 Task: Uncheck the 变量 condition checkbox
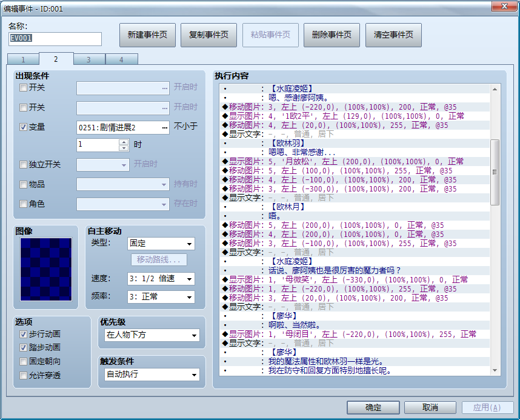click(23, 127)
